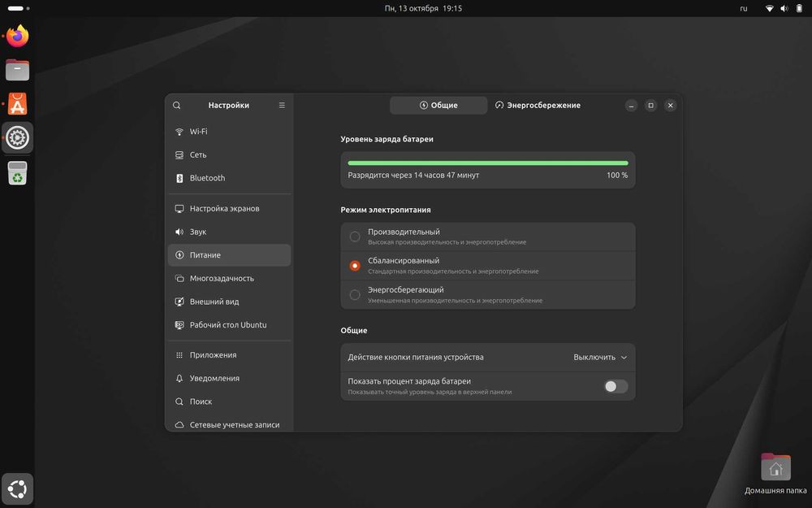Open the Trash from the dock
Viewport: 812px width, 508px height.
pyautogui.click(x=18, y=173)
